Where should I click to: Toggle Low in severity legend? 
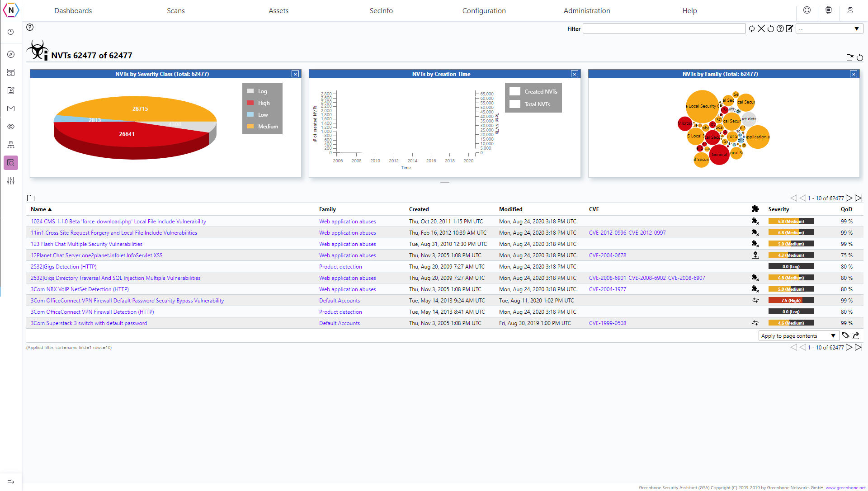tap(258, 115)
